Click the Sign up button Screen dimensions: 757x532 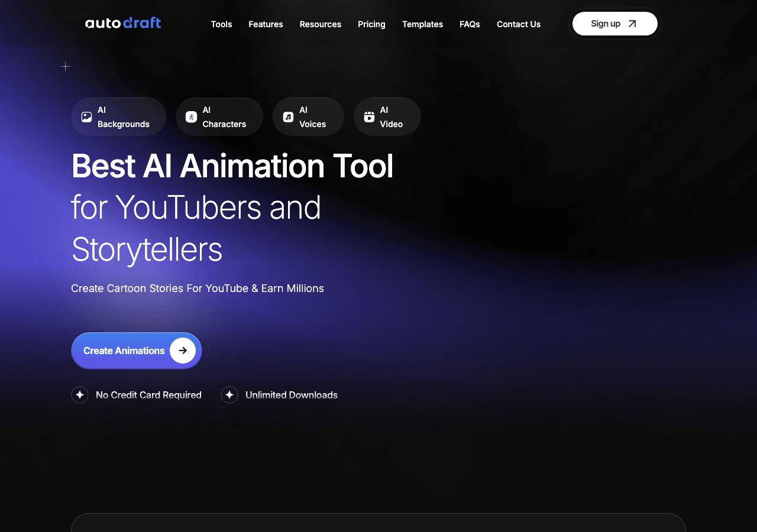click(615, 24)
